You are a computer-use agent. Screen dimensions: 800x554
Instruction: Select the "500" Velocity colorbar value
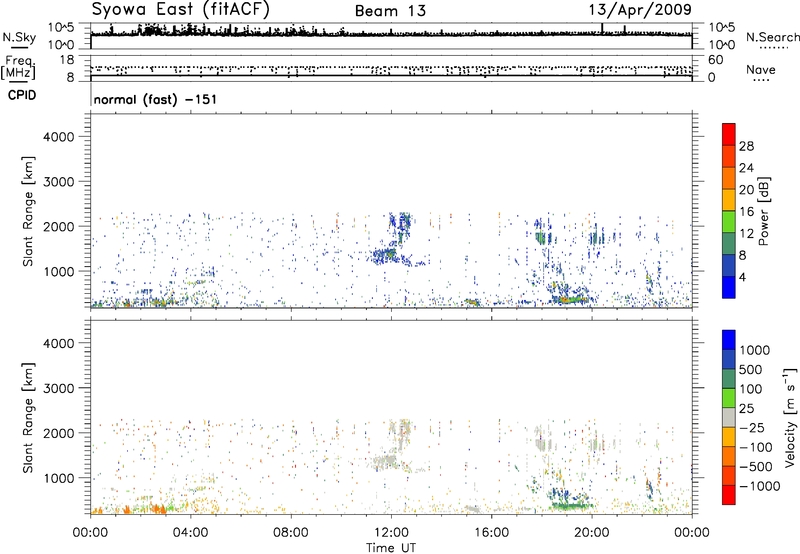pyautogui.click(x=751, y=369)
